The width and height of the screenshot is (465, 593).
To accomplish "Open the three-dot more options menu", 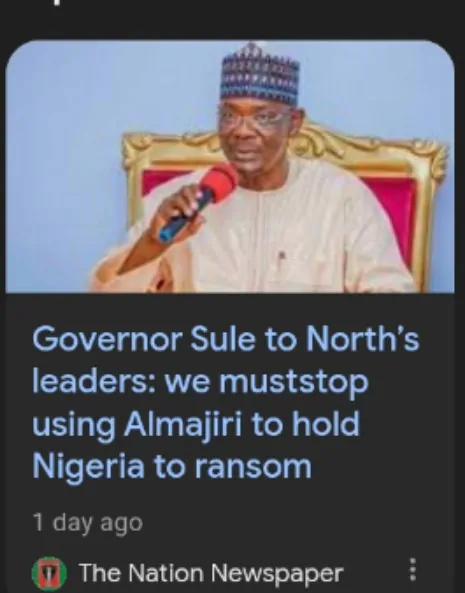I will pos(413,569).
